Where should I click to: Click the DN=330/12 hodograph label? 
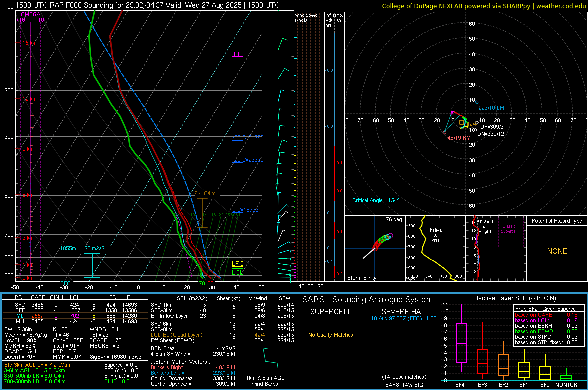point(490,134)
